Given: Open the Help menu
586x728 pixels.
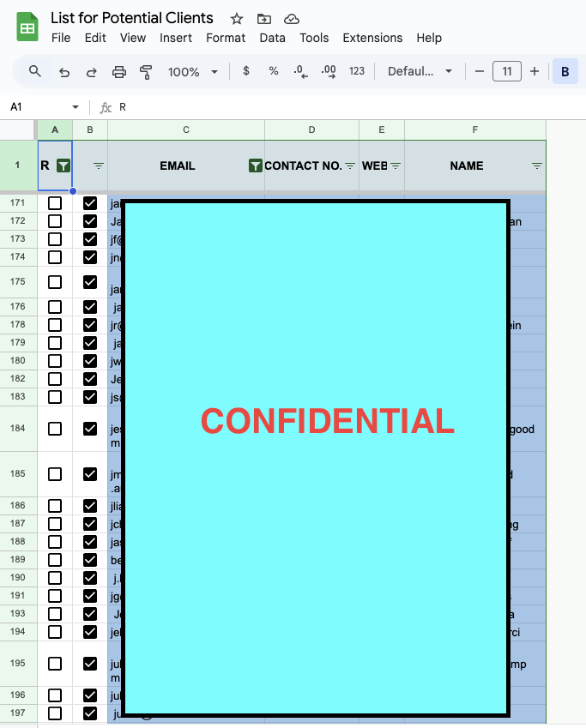Looking at the screenshot, I should point(429,38).
